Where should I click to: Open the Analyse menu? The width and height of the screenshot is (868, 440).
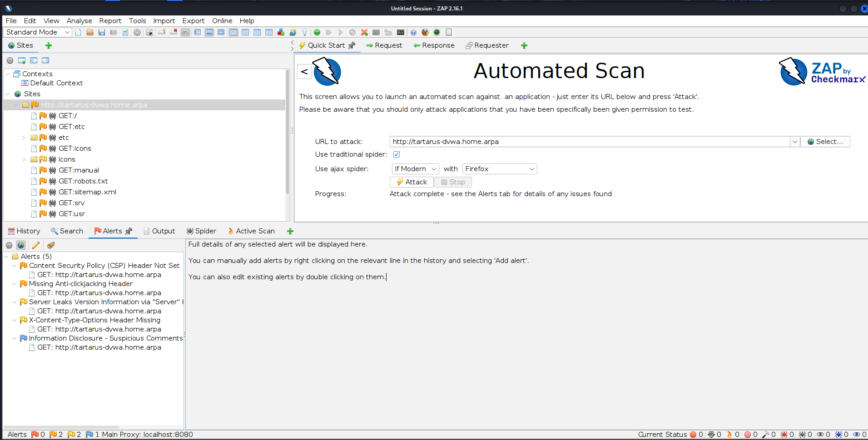[x=79, y=21]
